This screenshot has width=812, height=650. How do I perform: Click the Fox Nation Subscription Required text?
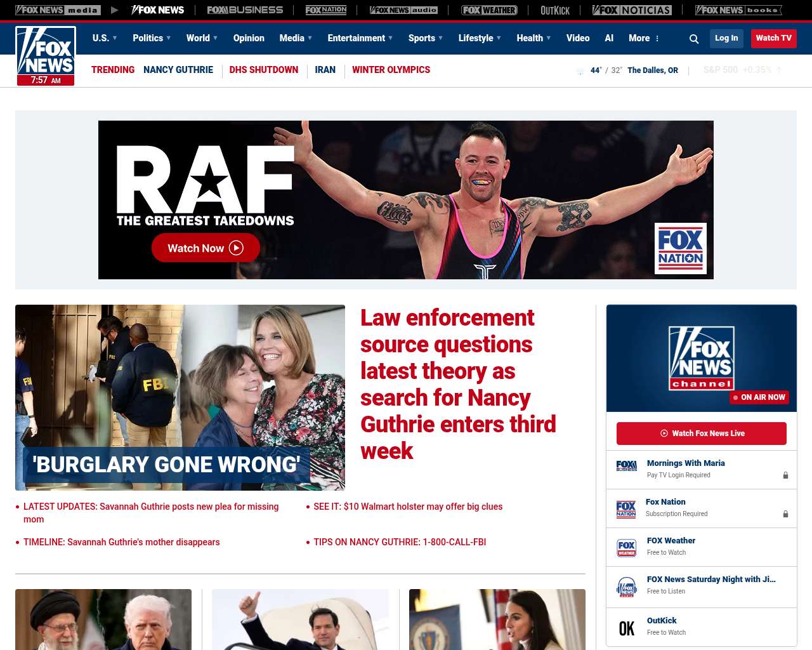[676, 514]
